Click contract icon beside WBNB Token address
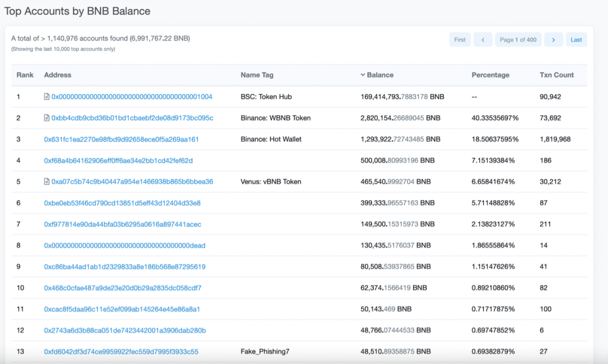 pos(47,118)
